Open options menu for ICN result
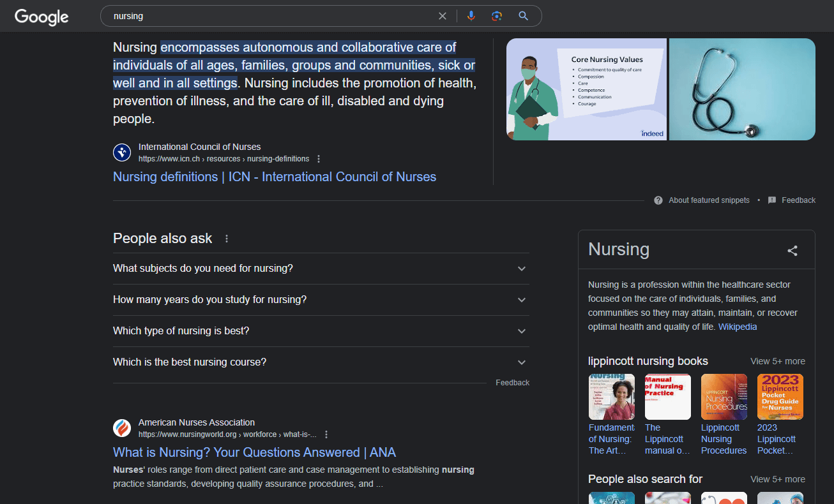This screenshot has height=504, width=834. (x=319, y=159)
